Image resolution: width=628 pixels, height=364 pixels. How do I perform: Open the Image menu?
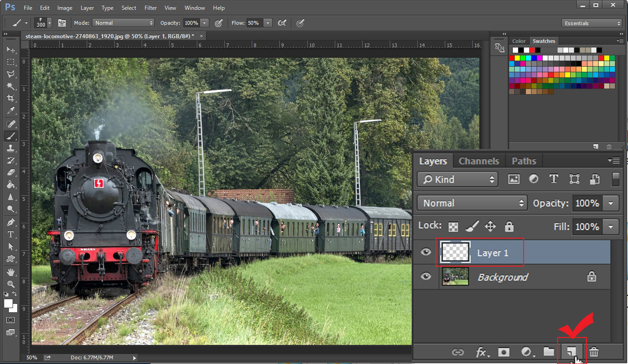[x=65, y=8]
